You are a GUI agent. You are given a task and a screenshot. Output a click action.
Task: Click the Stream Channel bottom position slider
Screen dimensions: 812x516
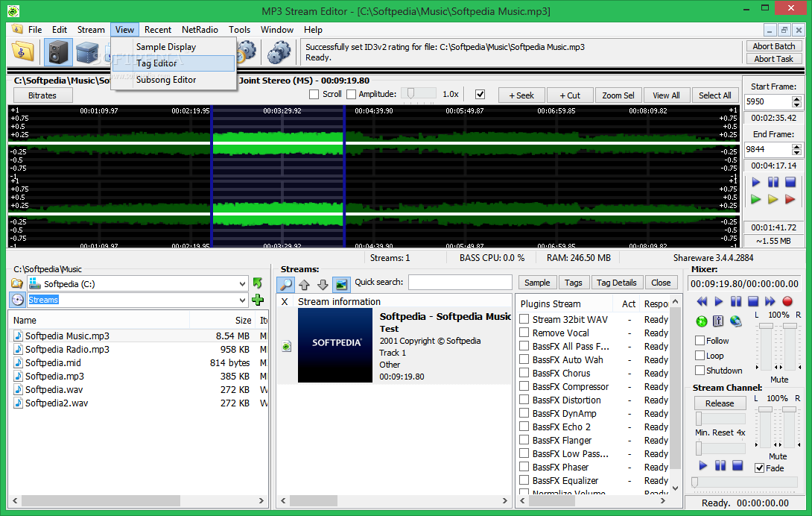point(744,482)
